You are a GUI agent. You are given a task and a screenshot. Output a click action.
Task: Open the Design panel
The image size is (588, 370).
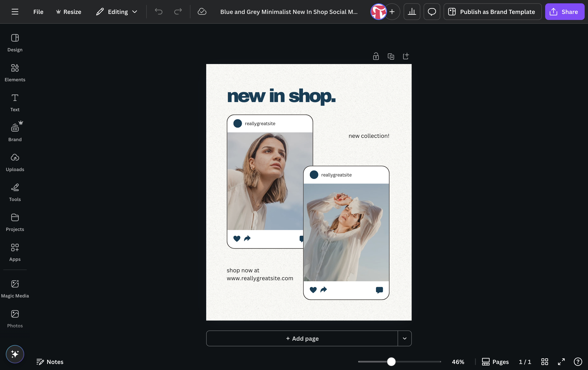coord(15,43)
